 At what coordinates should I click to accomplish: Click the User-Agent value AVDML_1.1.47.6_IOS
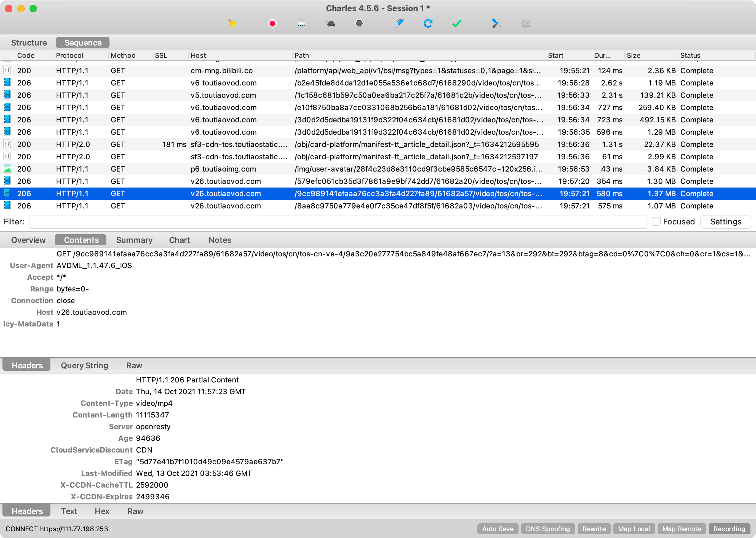[94, 265]
